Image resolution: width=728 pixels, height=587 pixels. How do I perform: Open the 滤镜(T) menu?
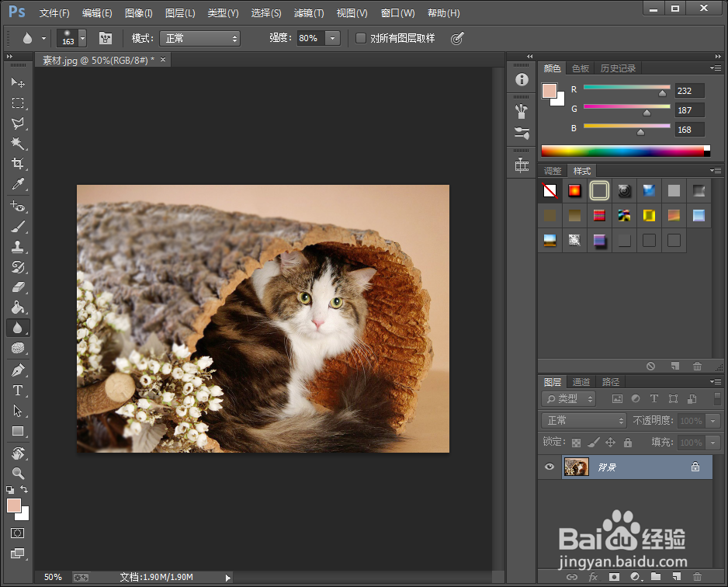(x=309, y=13)
